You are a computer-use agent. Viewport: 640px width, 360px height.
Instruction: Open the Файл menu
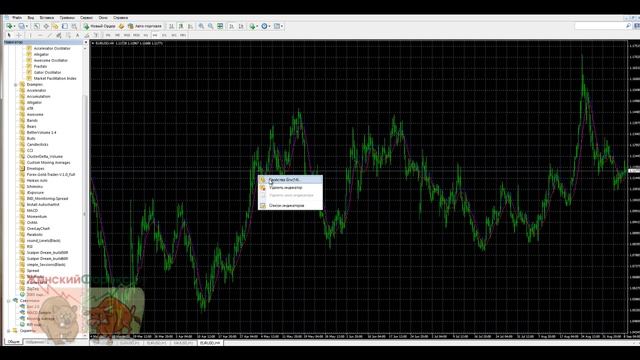tap(17, 18)
